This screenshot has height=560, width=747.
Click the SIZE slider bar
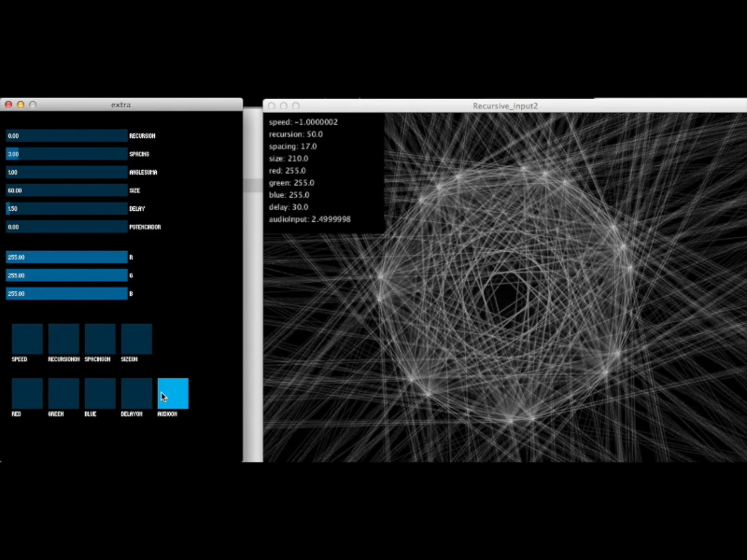click(67, 190)
